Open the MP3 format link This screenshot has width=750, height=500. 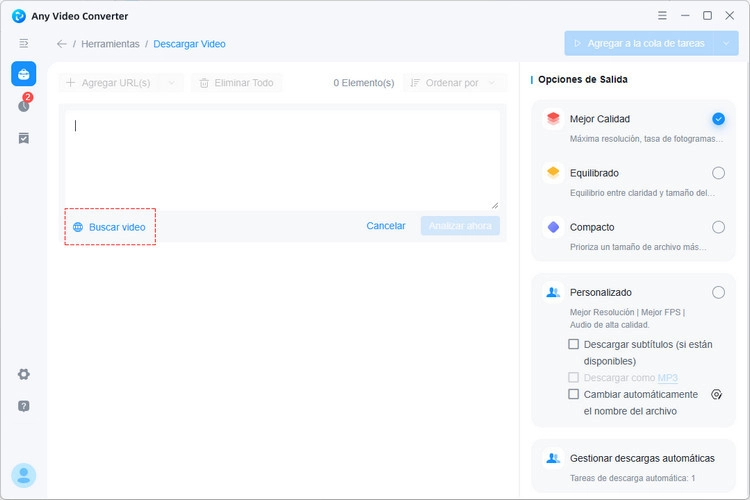(667, 378)
